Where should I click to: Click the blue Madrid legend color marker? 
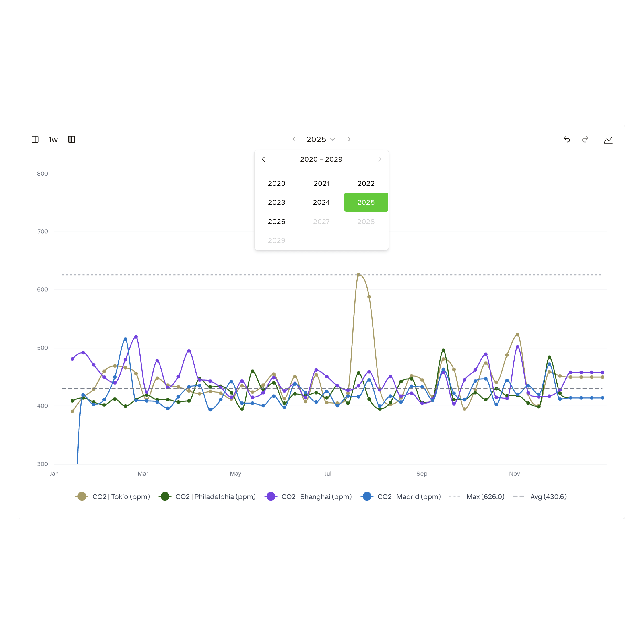pyautogui.click(x=367, y=496)
